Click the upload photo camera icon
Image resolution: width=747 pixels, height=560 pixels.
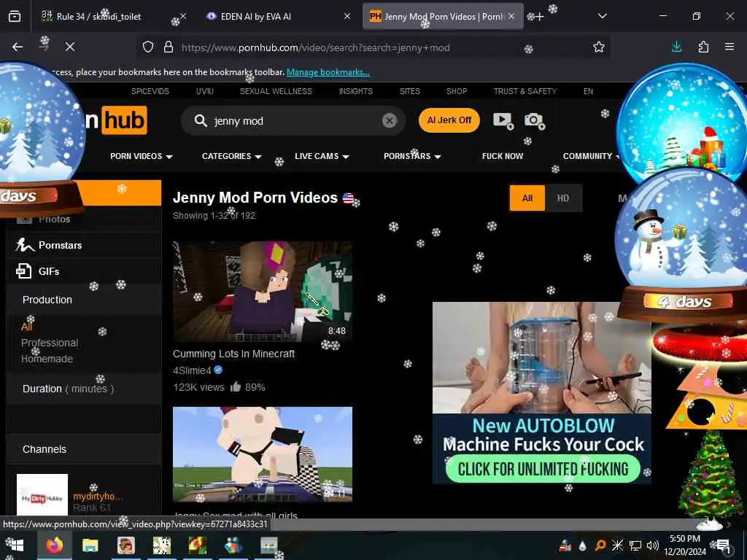(x=534, y=120)
